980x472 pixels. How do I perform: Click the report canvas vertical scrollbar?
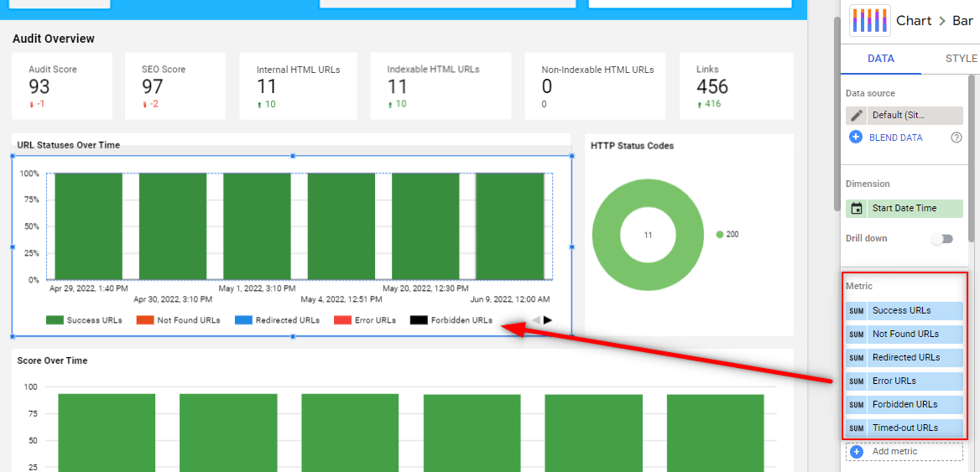837,114
